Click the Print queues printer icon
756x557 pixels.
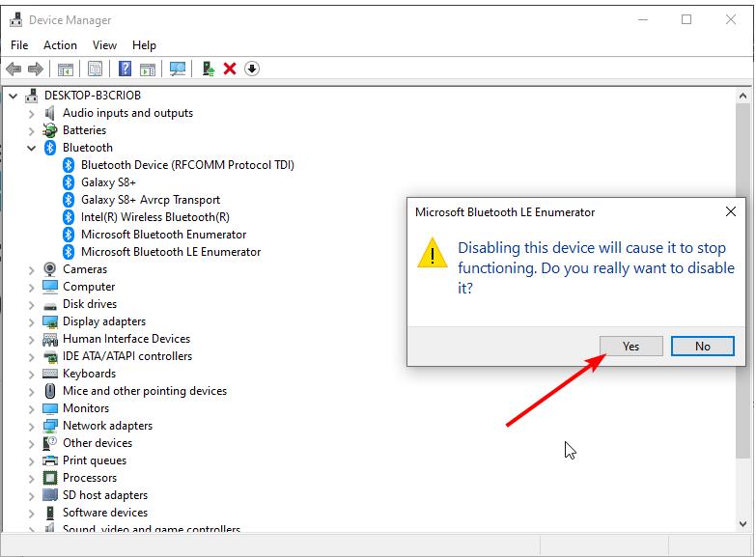[50, 460]
